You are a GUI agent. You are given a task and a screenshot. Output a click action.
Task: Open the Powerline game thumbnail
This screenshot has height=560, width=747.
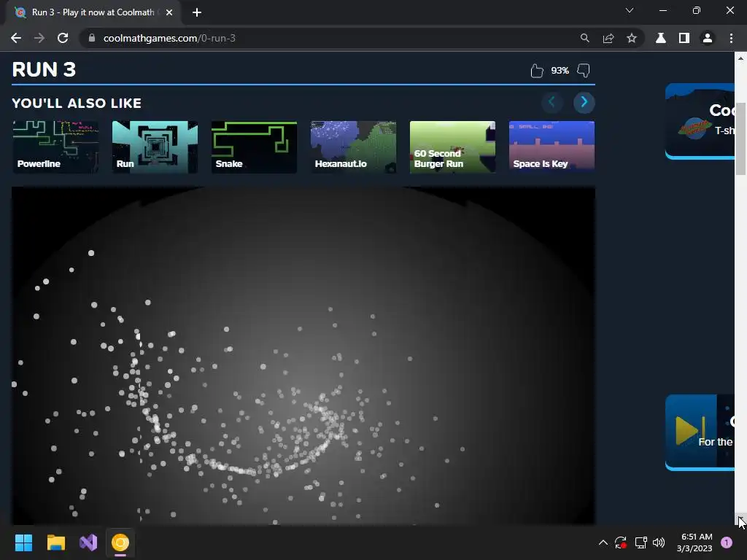[x=55, y=147]
